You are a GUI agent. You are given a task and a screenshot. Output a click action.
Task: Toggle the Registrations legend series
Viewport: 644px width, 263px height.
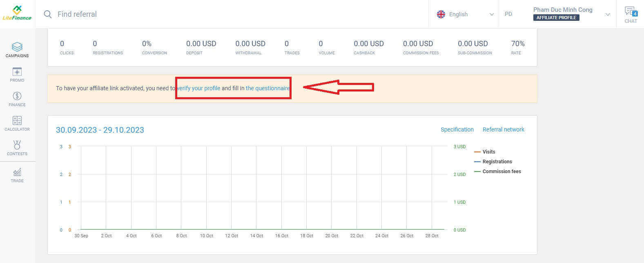coord(497,162)
